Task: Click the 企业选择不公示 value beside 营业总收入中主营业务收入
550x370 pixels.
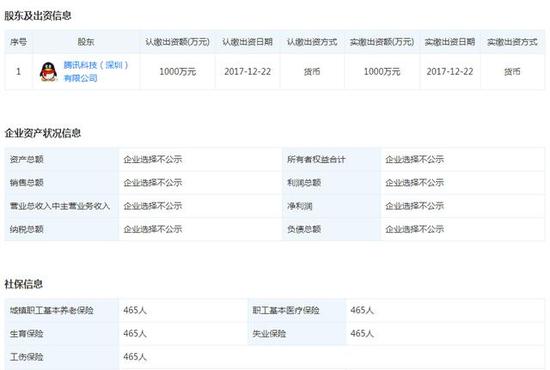Action: click(153, 206)
